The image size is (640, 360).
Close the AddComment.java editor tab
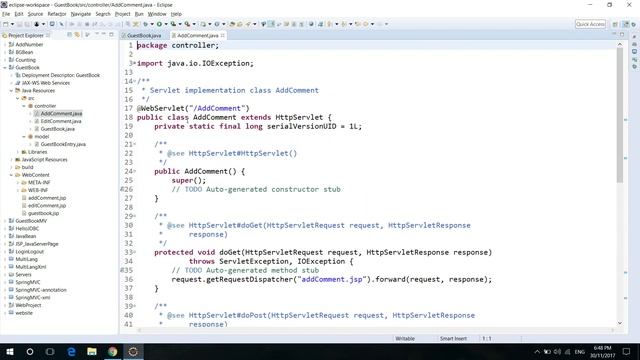223,36
